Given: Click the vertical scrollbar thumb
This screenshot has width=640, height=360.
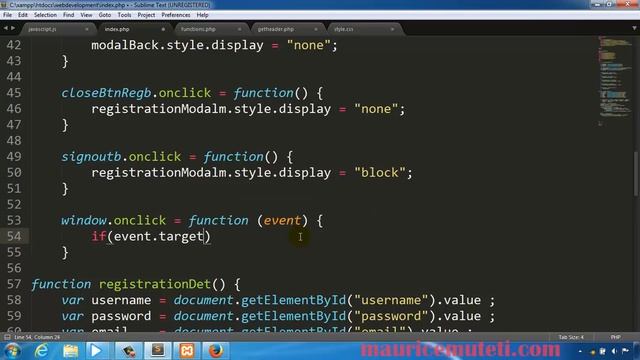Looking at the screenshot, I should (x=636, y=175).
